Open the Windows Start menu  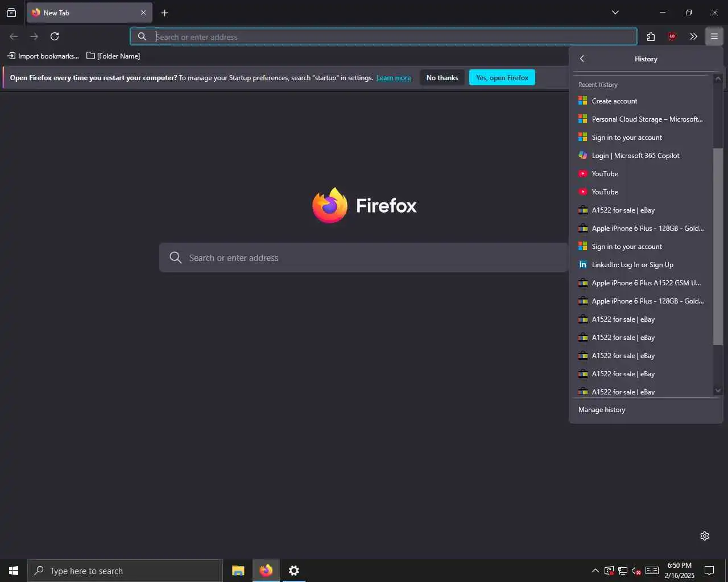pyautogui.click(x=14, y=571)
